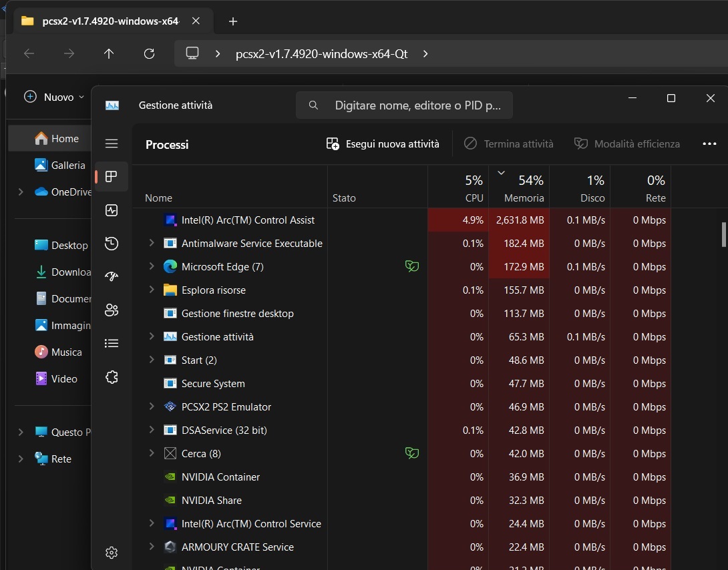Click the Intel Arc Control Assist process icon
This screenshot has height=570, width=728.
(x=170, y=220)
